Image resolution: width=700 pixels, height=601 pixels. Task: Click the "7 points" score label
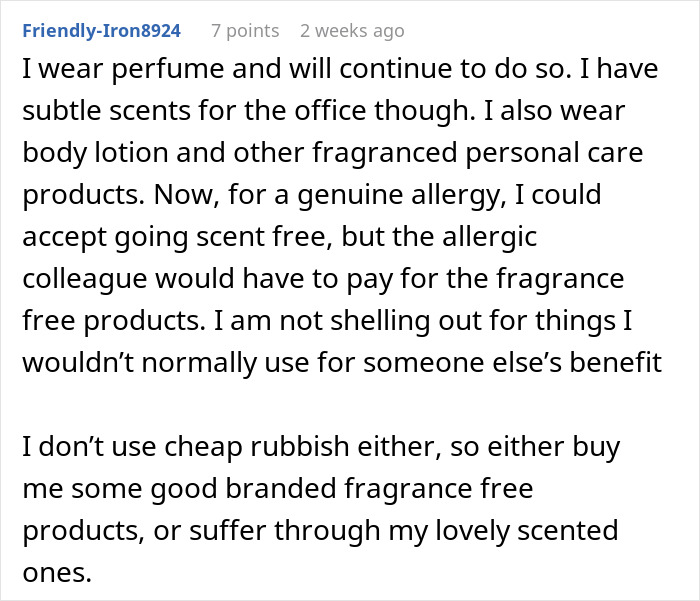245,30
